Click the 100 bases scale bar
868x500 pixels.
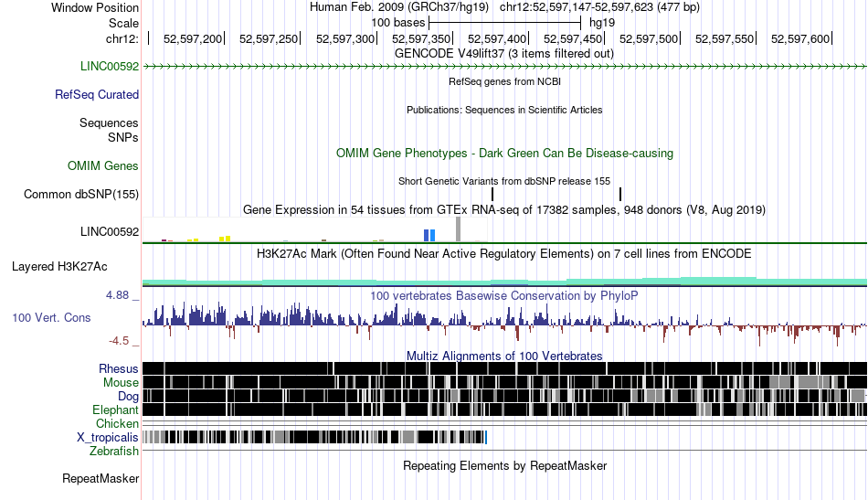click(x=504, y=23)
